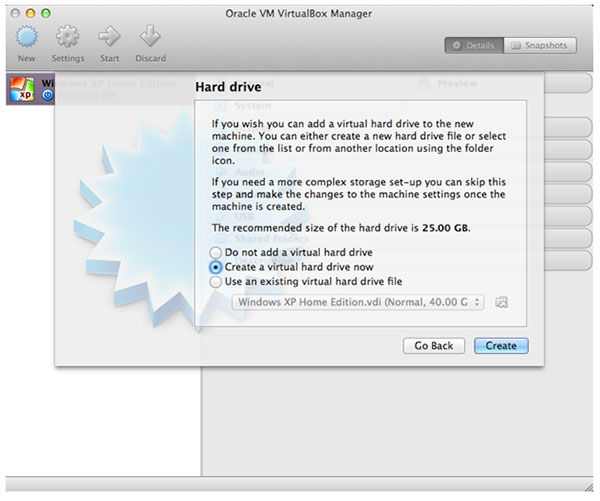Click the Go Back button
600x501 pixels.
coord(434,346)
